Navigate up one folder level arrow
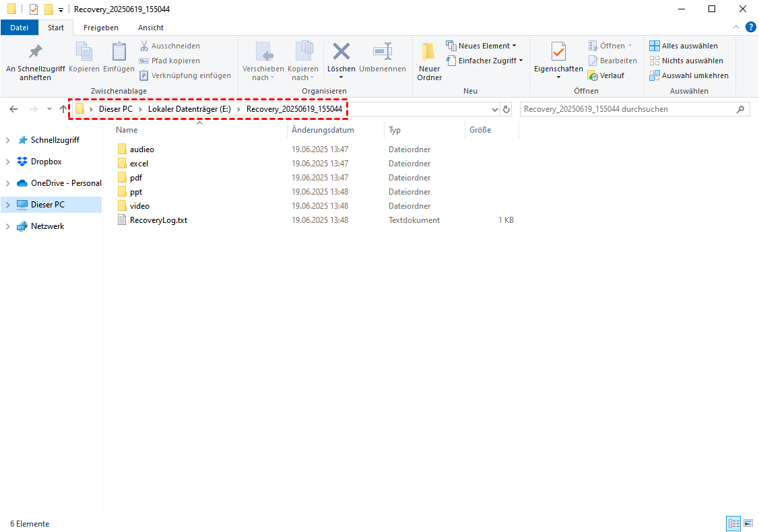759x532 pixels. (x=63, y=109)
